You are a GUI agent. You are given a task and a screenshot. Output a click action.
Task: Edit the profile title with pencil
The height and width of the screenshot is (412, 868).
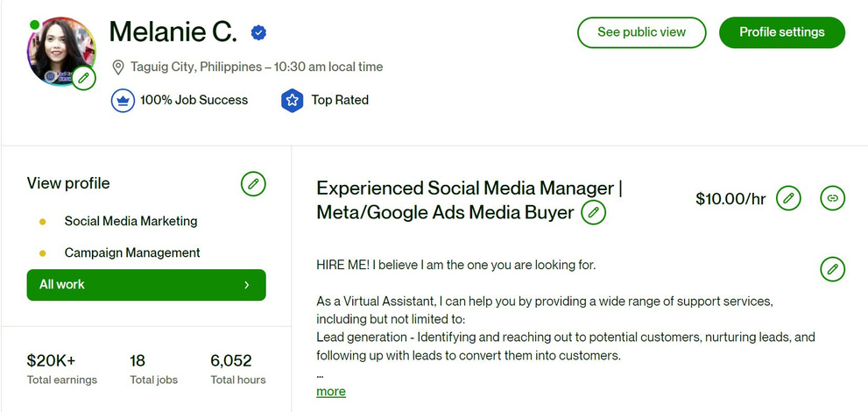click(x=594, y=213)
